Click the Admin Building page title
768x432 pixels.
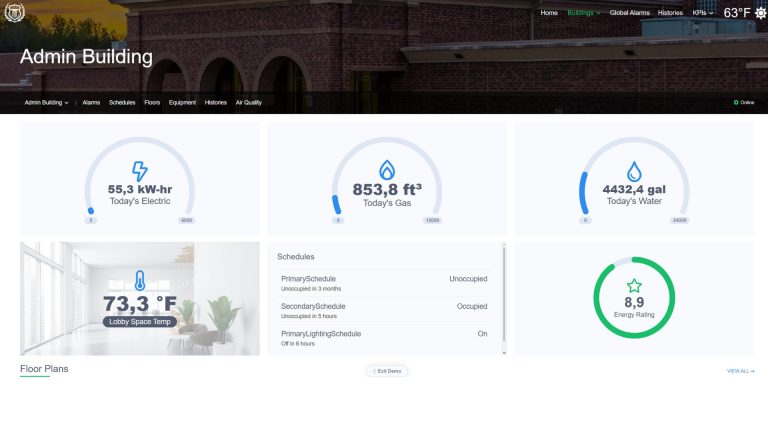point(86,57)
